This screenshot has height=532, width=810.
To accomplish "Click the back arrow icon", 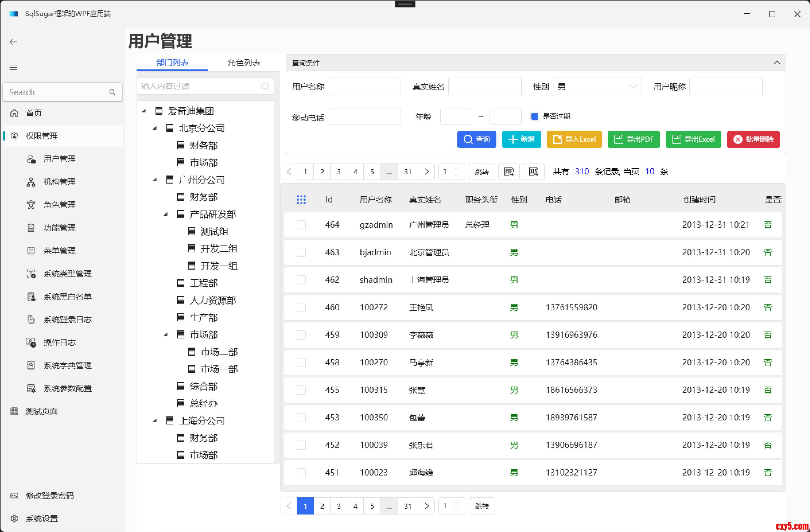I will [13, 42].
